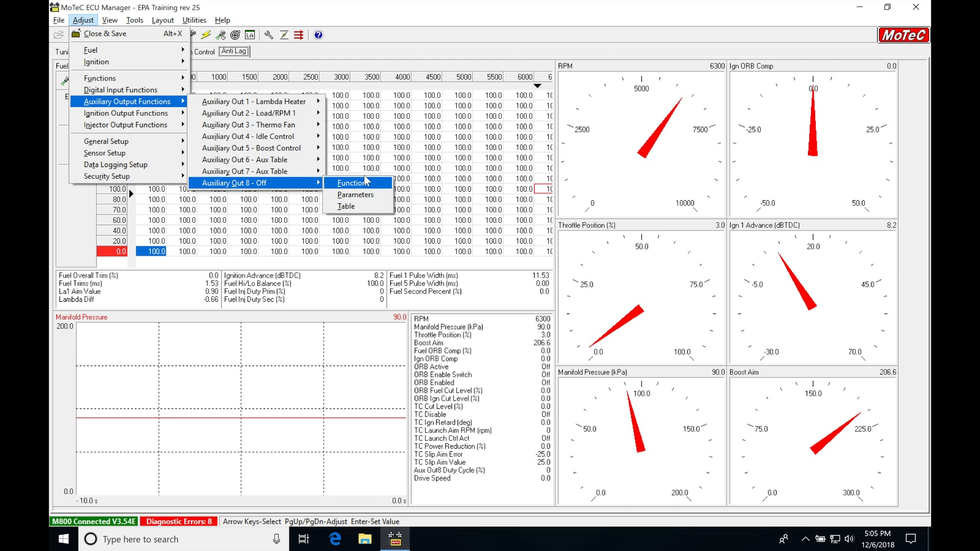Click the MoTeC logo button
Screen dimensions: 980x551
(x=903, y=35)
